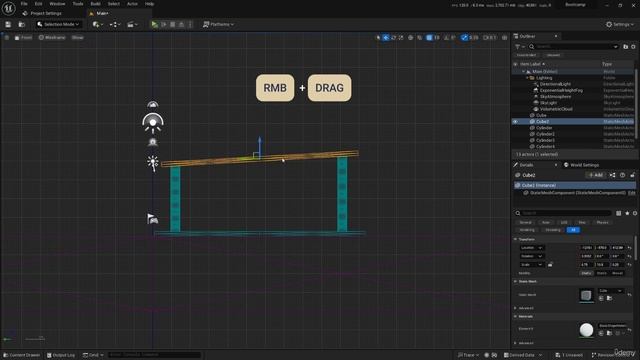This screenshot has width=640, height=360.
Task: Open the Window menu
Action: point(57,4)
